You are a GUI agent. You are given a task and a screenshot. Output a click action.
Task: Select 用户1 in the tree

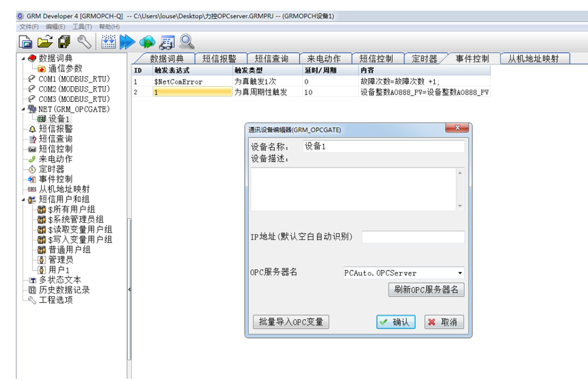(x=59, y=270)
